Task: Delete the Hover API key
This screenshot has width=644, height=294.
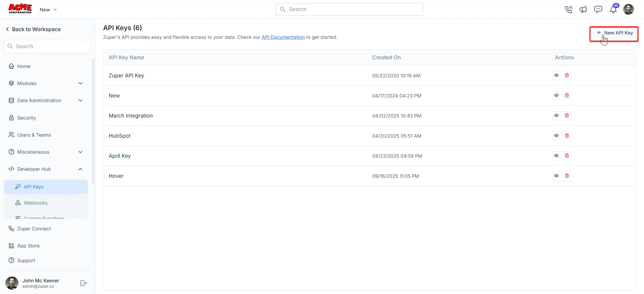Action: (x=567, y=176)
